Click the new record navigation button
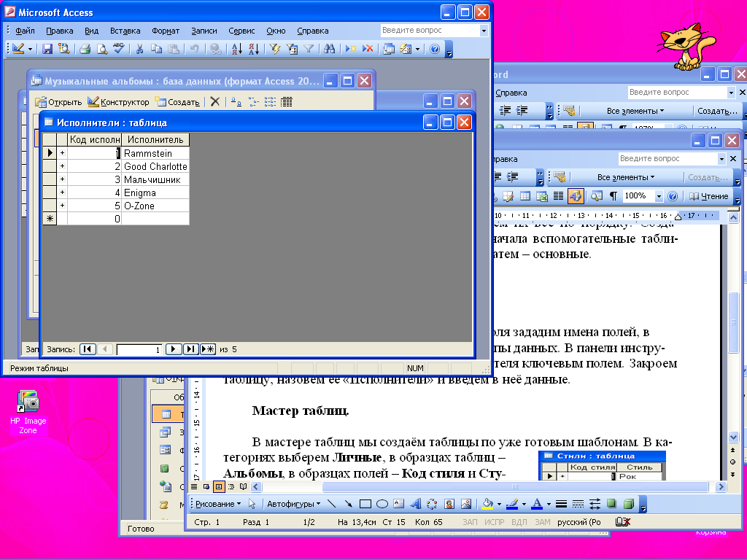 click(x=208, y=349)
